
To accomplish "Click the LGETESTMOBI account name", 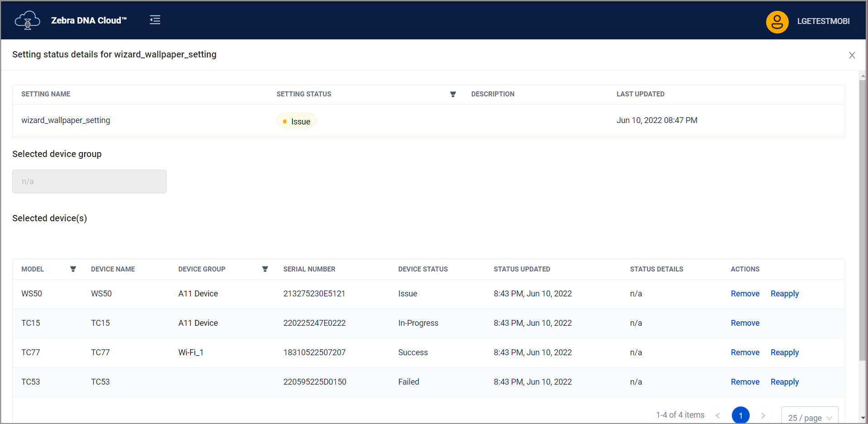I will [x=823, y=21].
